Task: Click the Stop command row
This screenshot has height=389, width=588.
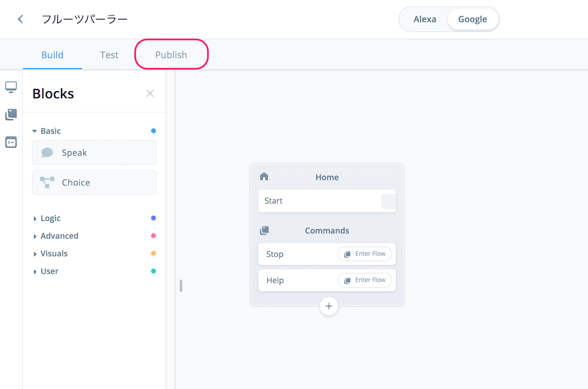Action: point(327,254)
